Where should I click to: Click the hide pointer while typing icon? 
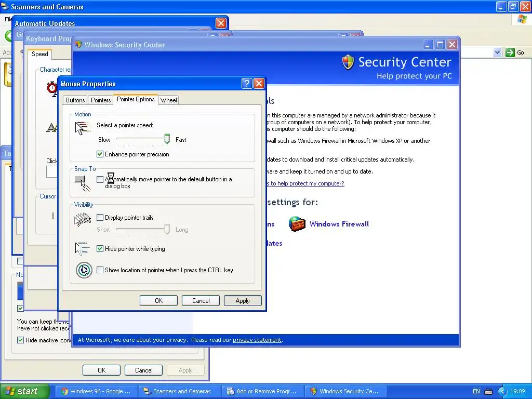[x=82, y=249]
